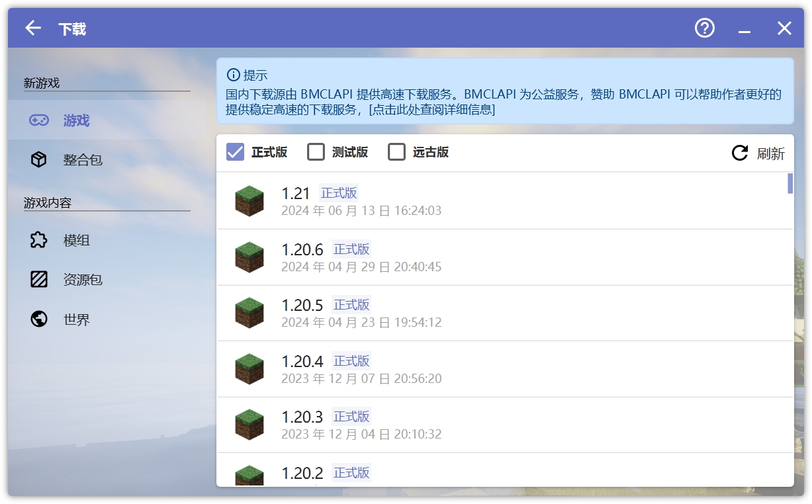Open the 模组 puzzle icon

click(x=39, y=239)
